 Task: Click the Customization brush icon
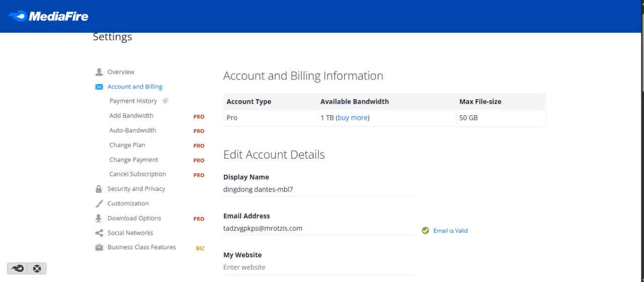pyautogui.click(x=99, y=203)
